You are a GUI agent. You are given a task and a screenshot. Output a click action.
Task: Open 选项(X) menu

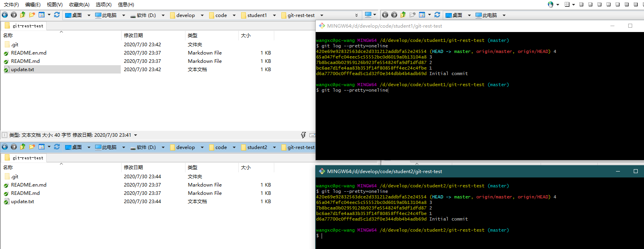(103, 5)
